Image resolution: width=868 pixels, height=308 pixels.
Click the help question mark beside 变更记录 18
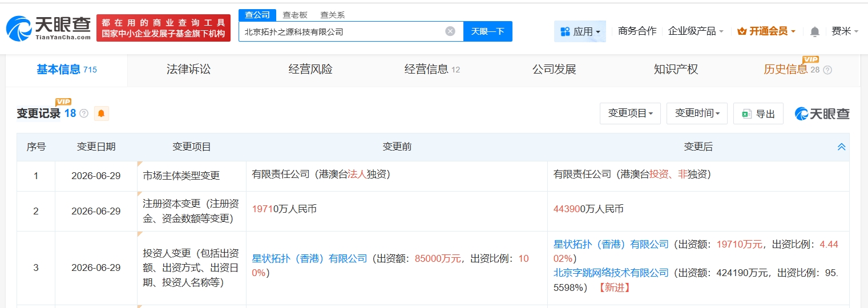(84, 114)
